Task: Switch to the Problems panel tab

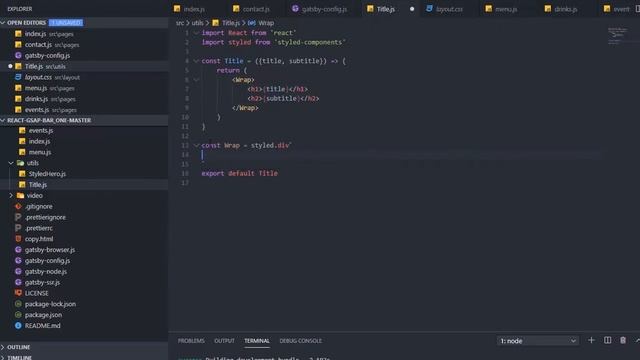Action: pyautogui.click(x=191, y=341)
